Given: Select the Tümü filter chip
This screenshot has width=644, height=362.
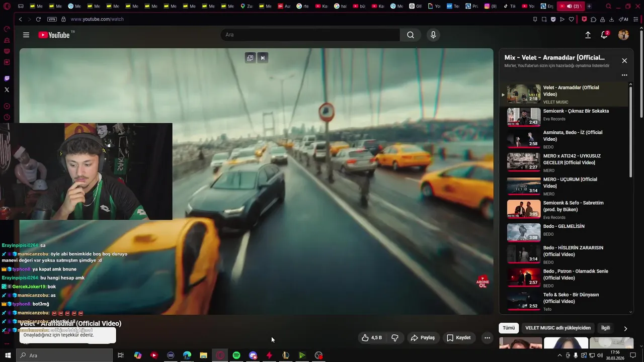Looking at the screenshot, I should coord(509,328).
